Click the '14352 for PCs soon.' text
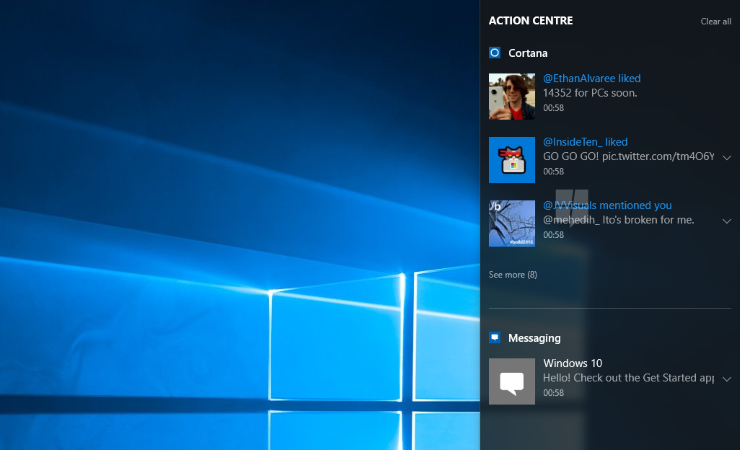This screenshot has width=740, height=450. [590, 93]
